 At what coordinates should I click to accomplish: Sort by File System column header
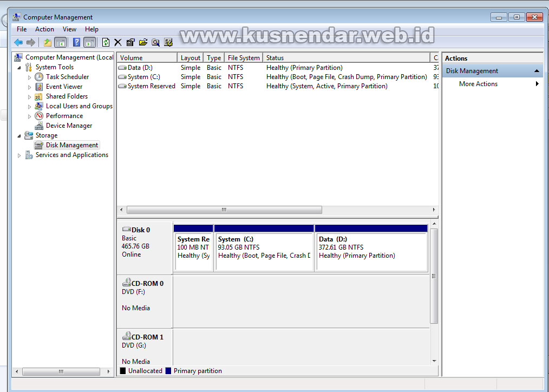244,58
